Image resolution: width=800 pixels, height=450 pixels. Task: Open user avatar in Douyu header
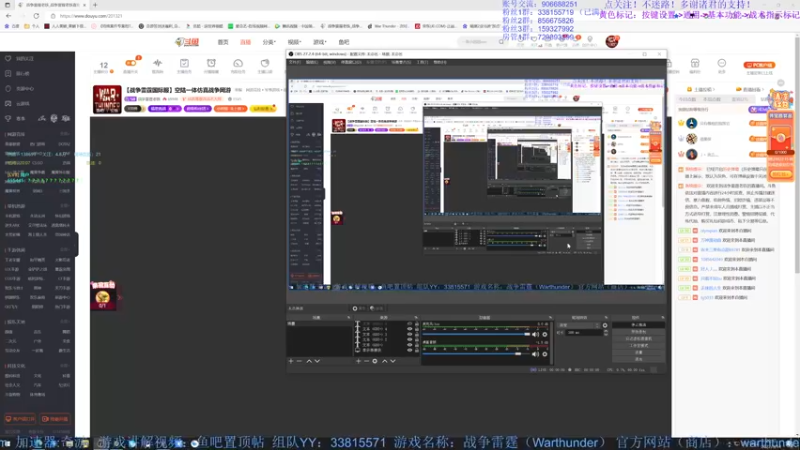click(612, 41)
